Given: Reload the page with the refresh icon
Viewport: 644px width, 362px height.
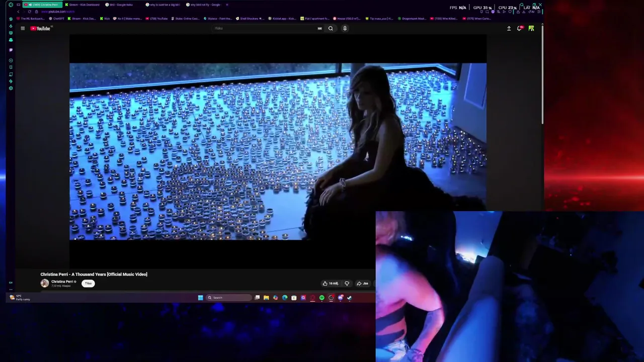Looking at the screenshot, I should (x=29, y=12).
